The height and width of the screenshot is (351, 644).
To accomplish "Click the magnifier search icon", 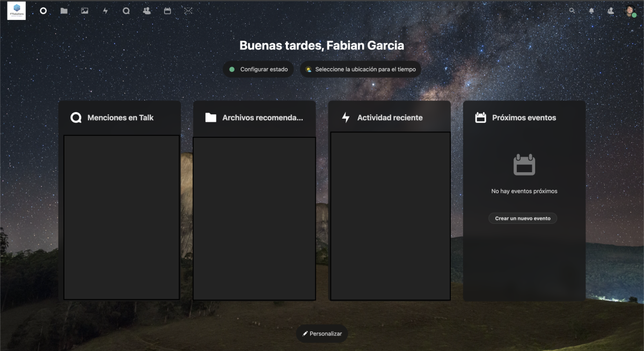I will click(572, 11).
